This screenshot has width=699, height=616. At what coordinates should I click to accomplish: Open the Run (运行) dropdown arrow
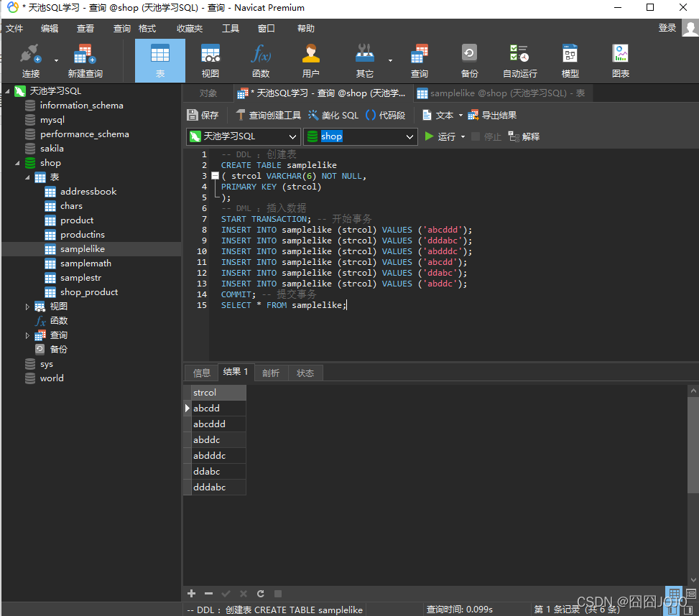pos(463,136)
